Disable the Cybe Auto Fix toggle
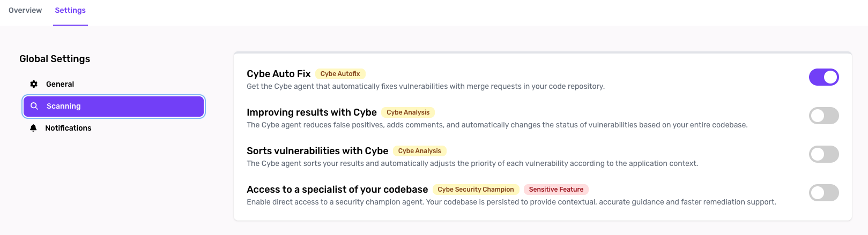This screenshot has height=235, width=868. point(824,77)
